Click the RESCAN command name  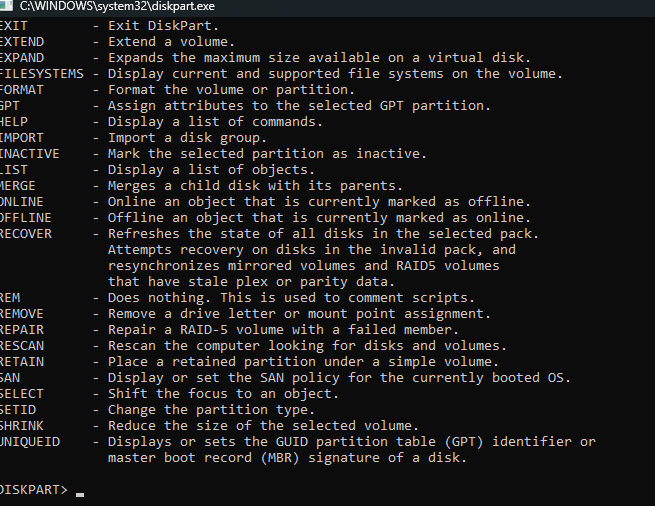tap(22, 346)
